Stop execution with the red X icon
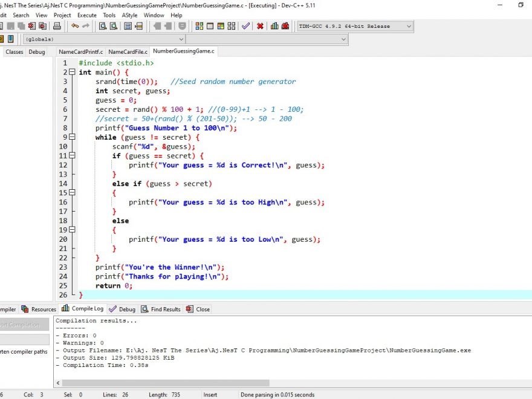The image size is (532, 399). tap(260, 26)
